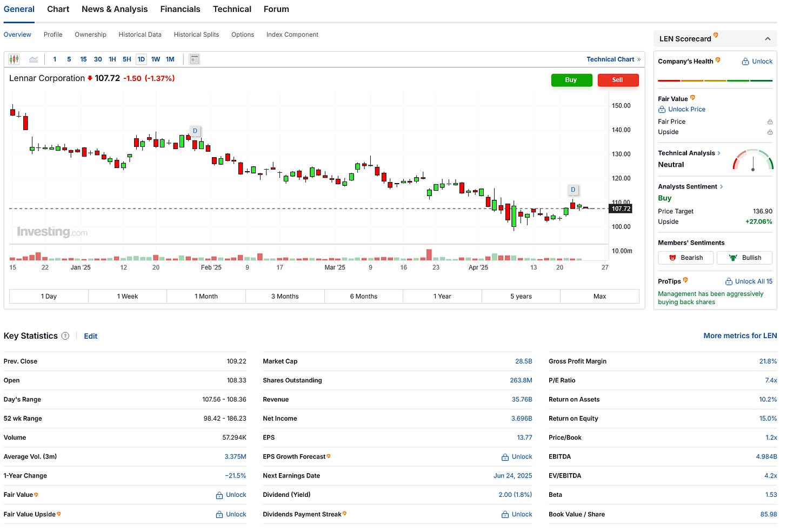Open the Financials tab

pyautogui.click(x=180, y=9)
